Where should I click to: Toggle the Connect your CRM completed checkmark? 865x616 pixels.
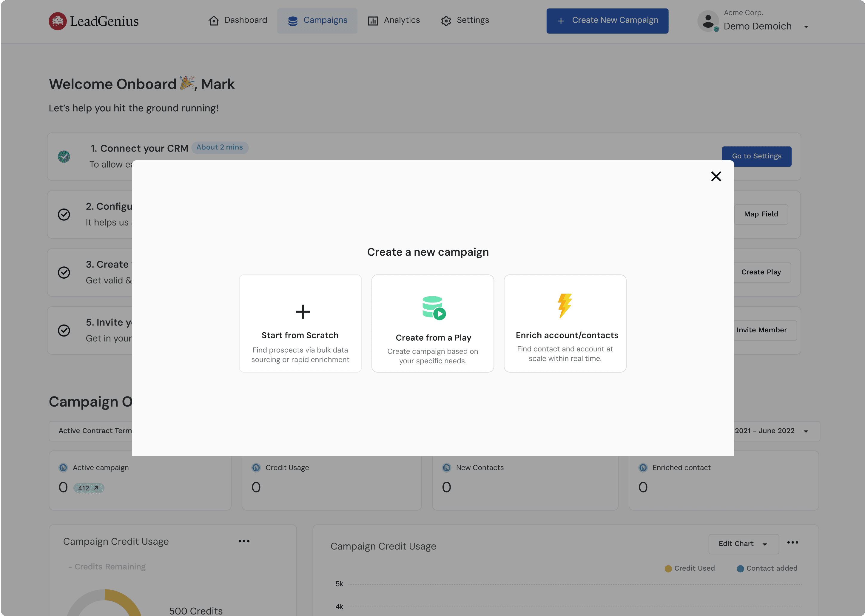pos(64,156)
